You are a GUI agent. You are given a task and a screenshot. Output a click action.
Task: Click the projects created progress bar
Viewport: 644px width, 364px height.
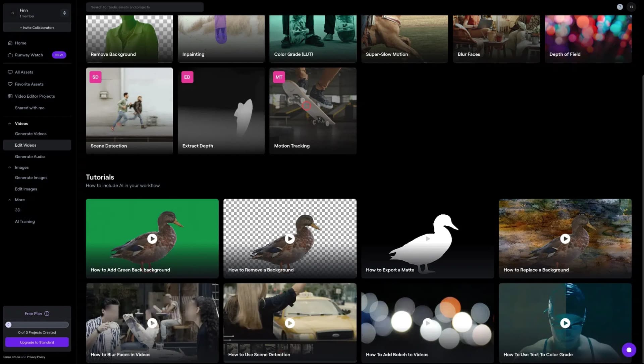(x=37, y=324)
